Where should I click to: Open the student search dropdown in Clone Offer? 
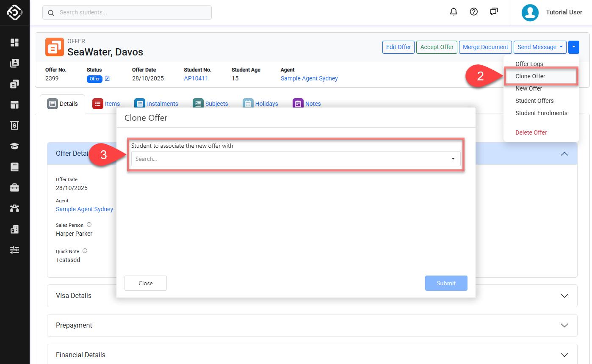click(x=296, y=159)
